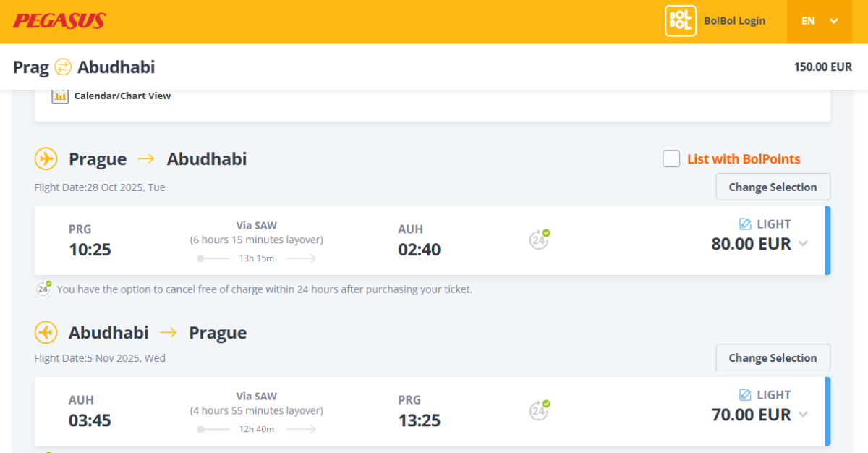868x453 pixels.
Task: Click 24-hour cancellation icon on 03:45 flight
Action: [x=539, y=410]
